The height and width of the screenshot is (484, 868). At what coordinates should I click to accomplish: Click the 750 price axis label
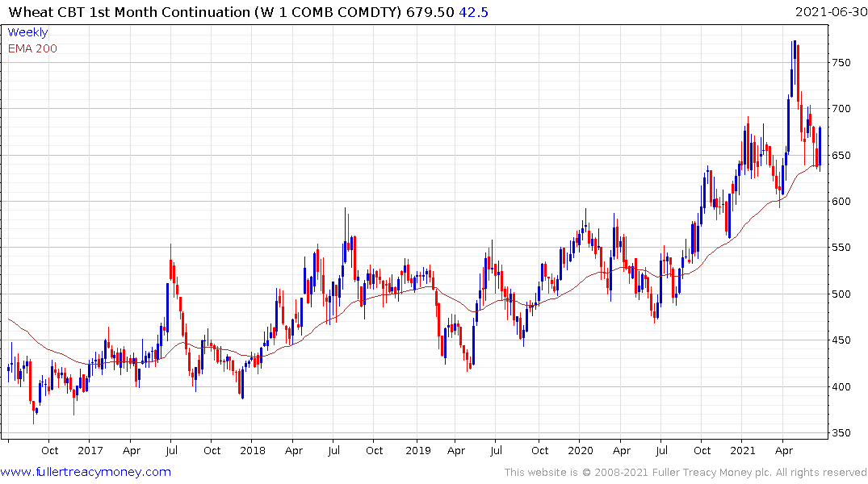point(841,63)
